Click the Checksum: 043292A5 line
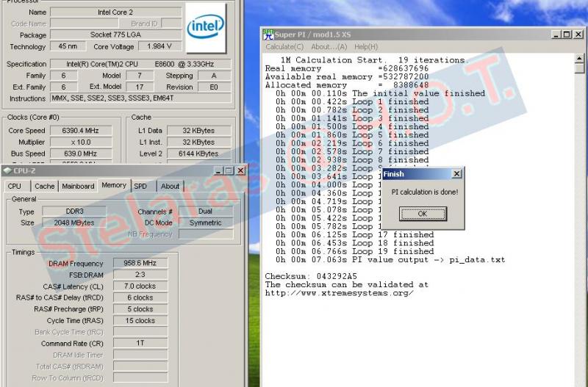This screenshot has height=387, width=588. (x=311, y=277)
